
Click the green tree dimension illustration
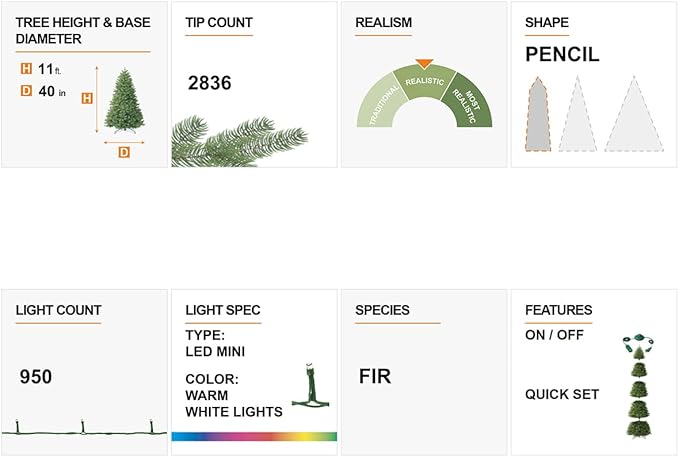tap(123, 101)
